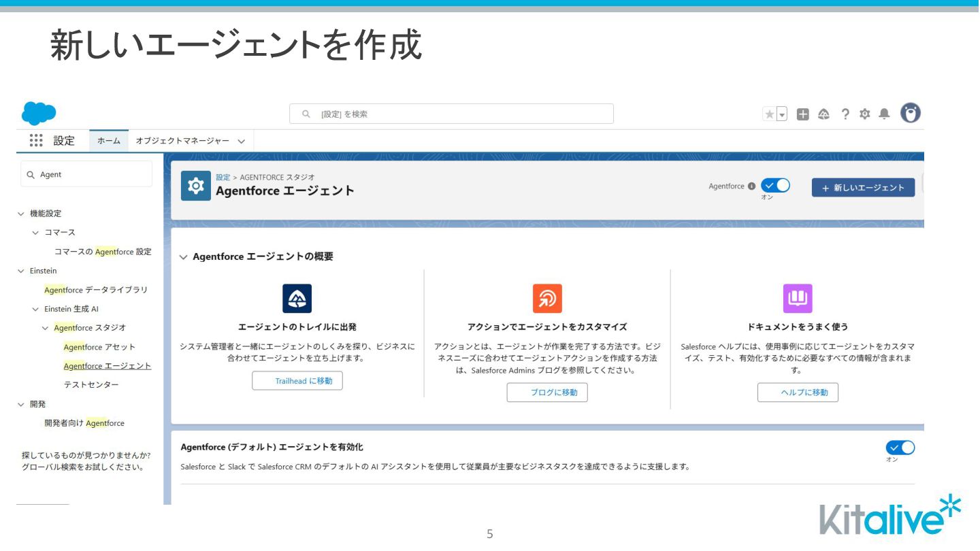980x551 pixels.
Task: Click the gear icon of Agentforce エージェント header
Action: pos(196,186)
